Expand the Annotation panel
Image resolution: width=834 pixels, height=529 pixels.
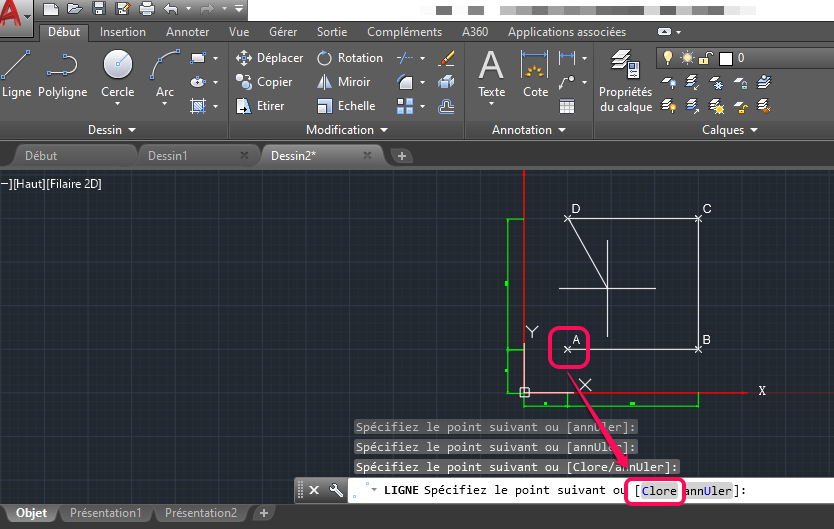coord(529,130)
